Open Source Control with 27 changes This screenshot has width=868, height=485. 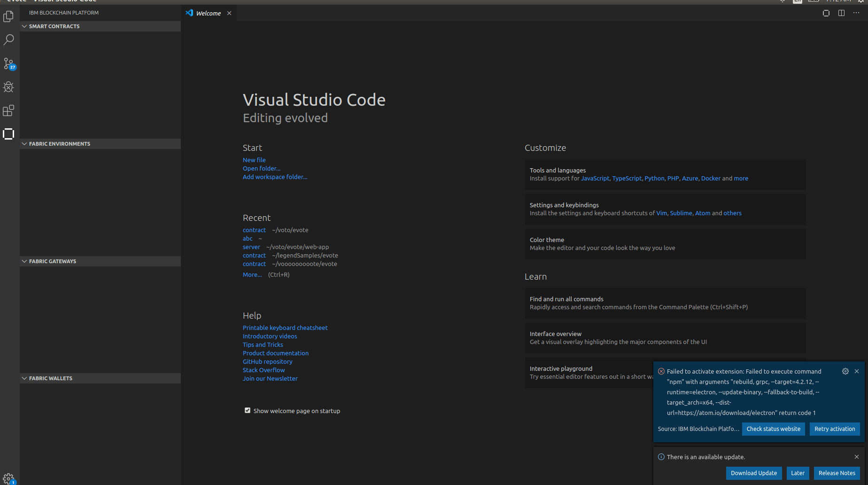[x=8, y=63]
